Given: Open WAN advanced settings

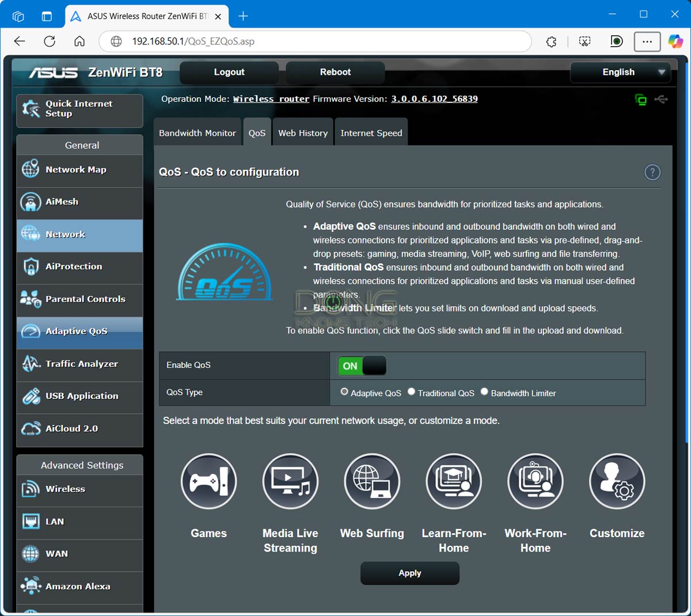Looking at the screenshot, I should 79,555.
